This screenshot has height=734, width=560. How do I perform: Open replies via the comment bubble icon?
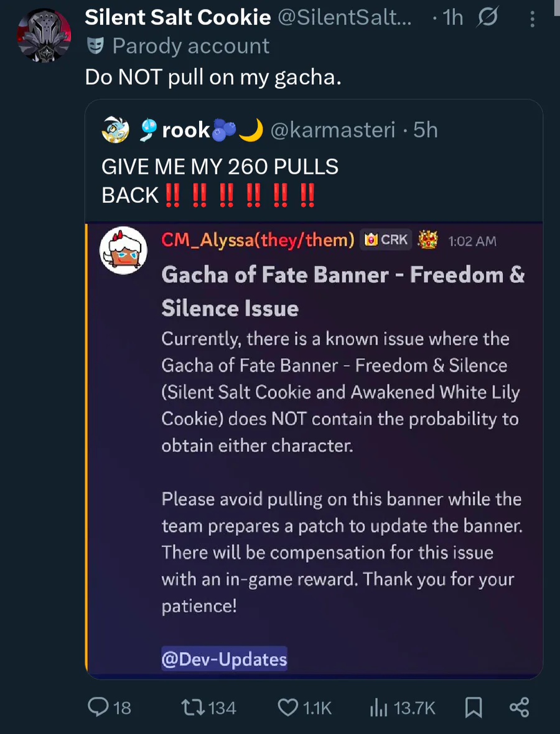pyautogui.click(x=99, y=707)
